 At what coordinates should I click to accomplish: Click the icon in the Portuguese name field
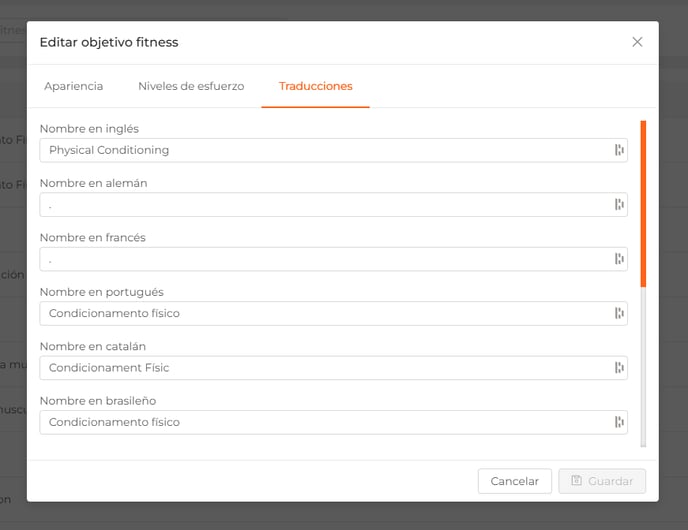pos(619,313)
